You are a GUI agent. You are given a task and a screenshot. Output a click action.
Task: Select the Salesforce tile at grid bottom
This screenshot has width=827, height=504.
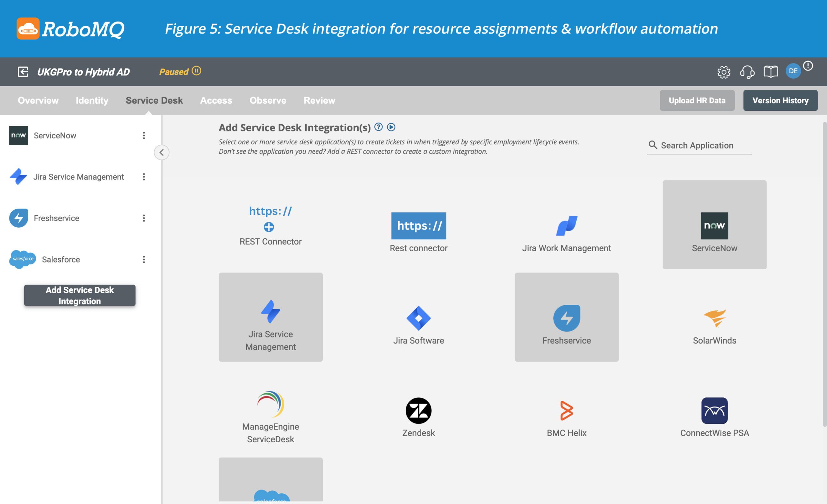[x=270, y=479]
